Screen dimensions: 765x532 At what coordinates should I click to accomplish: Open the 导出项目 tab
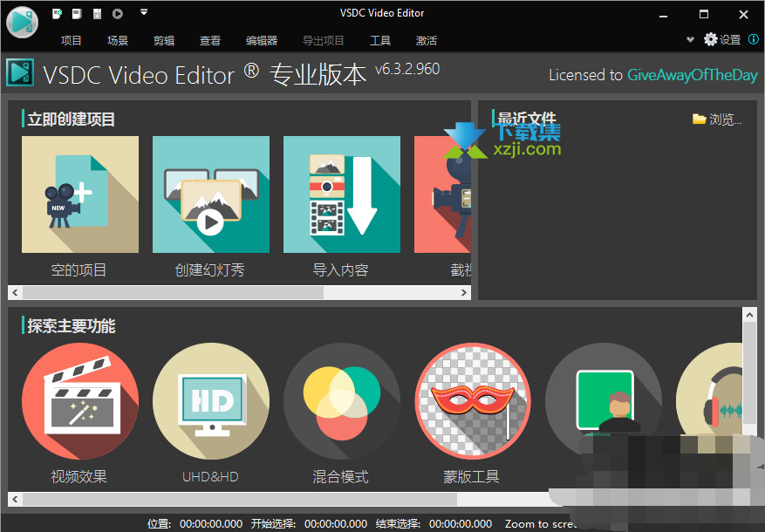click(x=323, y=40)
